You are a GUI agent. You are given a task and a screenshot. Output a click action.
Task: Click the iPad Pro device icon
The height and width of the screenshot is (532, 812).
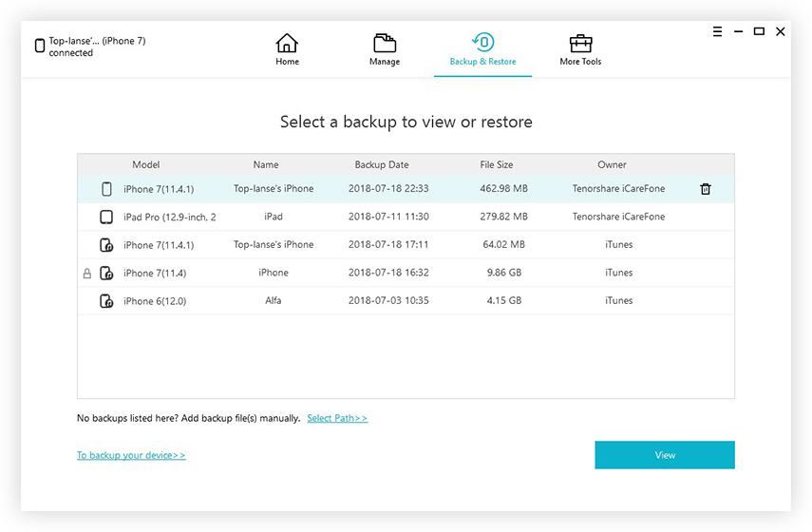106,217
